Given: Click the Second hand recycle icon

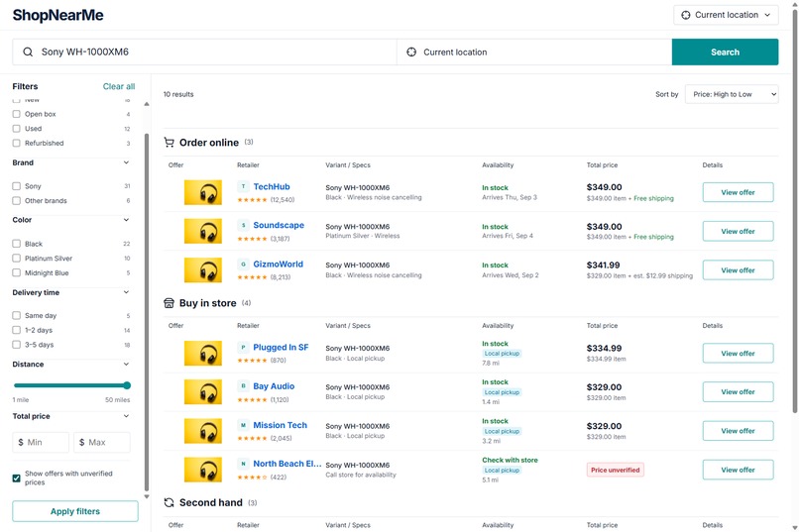Looking at the screenshot, I should (169, 502).
